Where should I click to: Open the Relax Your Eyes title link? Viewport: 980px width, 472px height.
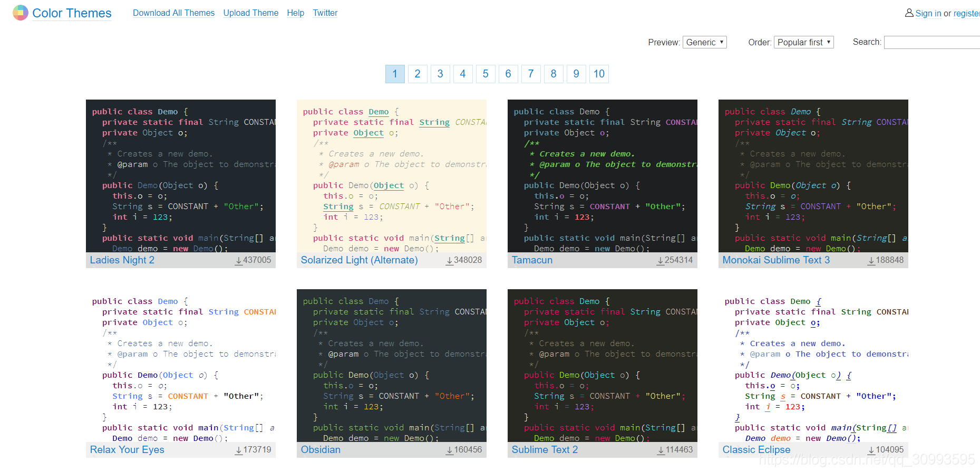(127, 450)
